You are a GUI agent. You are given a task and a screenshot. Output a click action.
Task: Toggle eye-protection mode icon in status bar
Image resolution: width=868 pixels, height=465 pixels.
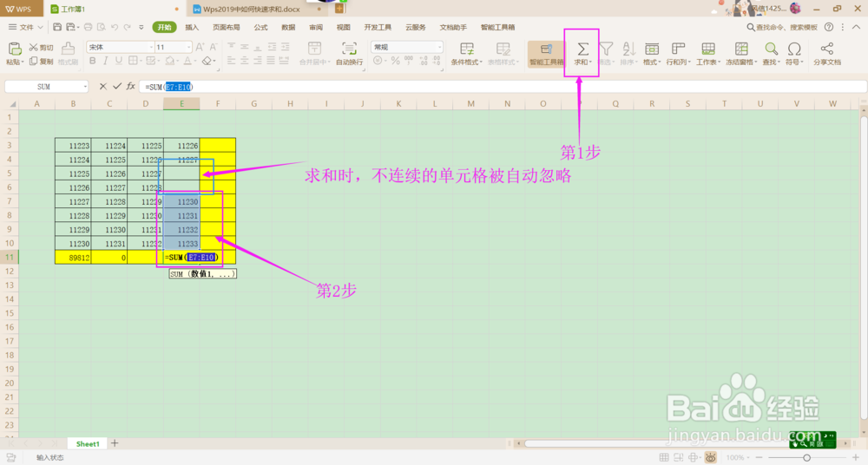tap(711, 457)
